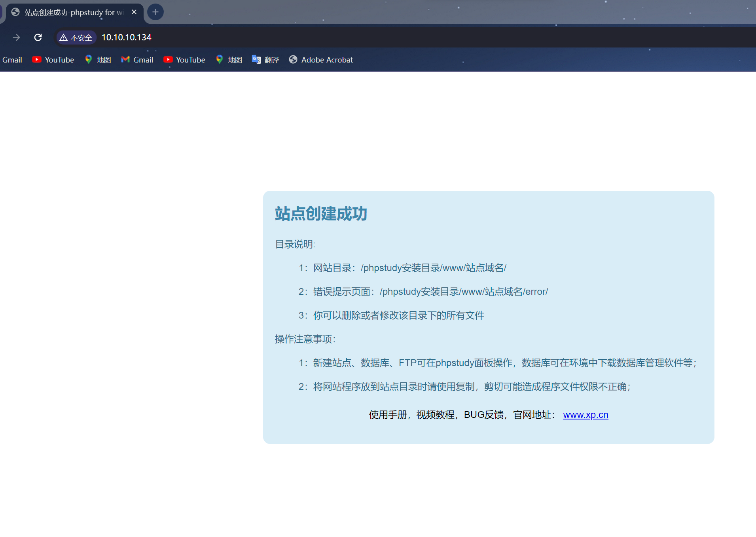Open a new browser tab
This screenshot has width=756, height=537.
155,12
